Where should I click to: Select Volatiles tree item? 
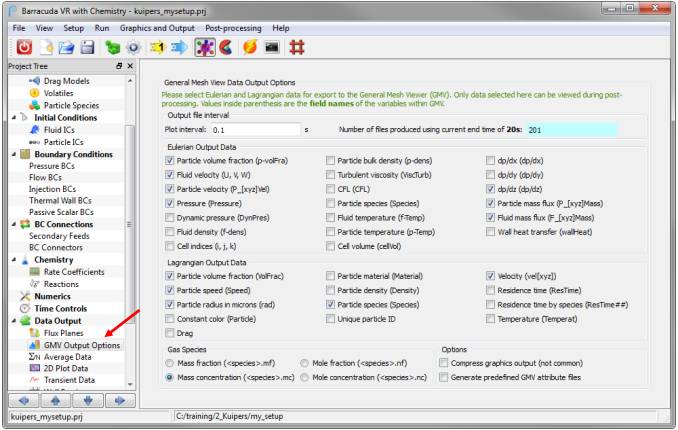[58, 93]
